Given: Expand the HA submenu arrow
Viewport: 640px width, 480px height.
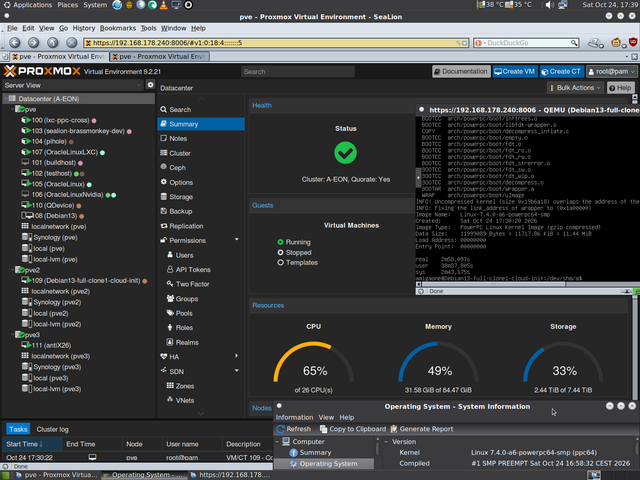Looking at the screenshot, I should tap(237, 356).
